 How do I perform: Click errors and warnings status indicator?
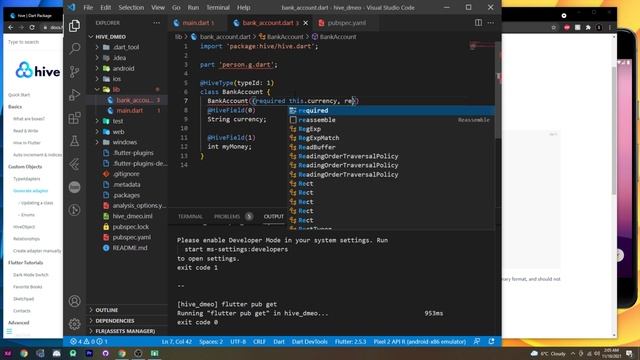coord(89,342)
